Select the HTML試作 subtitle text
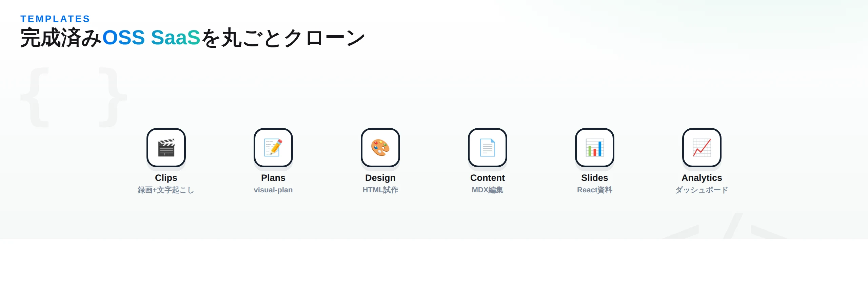The image size is (868, 298). pyautogui.click(x=380, y=190)
